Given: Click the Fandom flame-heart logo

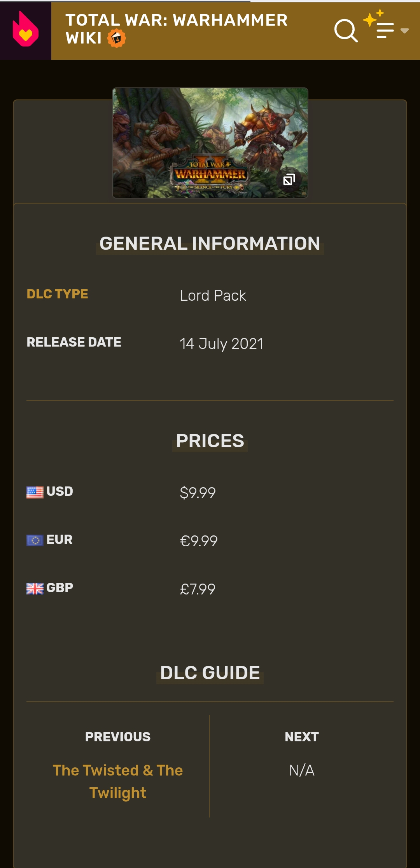Looking at the screenshot, I should (x=25, y=30).
